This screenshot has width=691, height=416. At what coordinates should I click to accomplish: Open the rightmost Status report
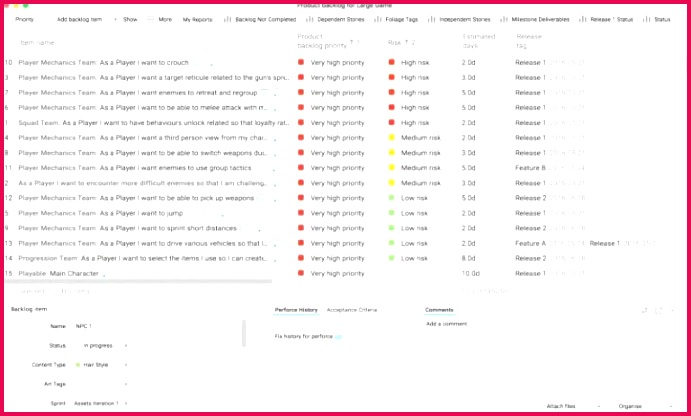coord(662,19)
